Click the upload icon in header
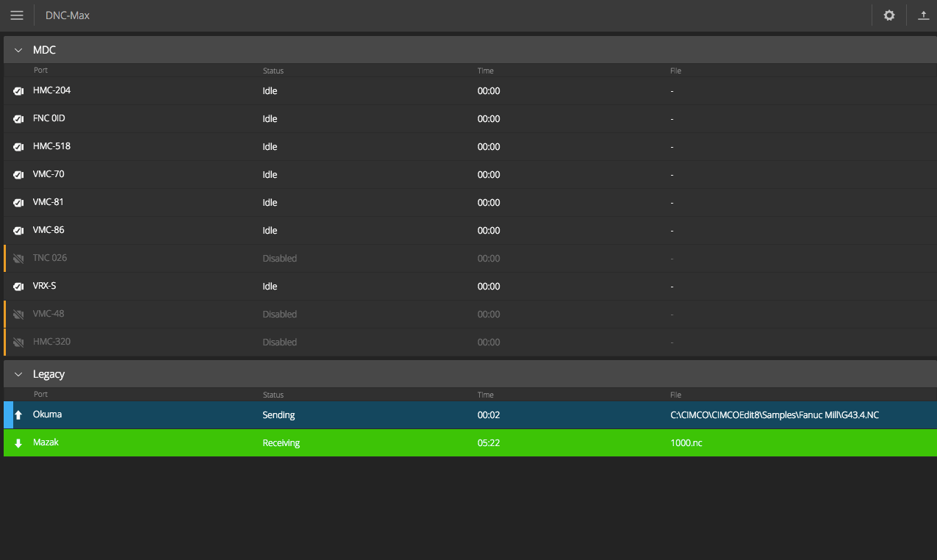This screenshot has height=560, width=937. [x=924, y=15]
